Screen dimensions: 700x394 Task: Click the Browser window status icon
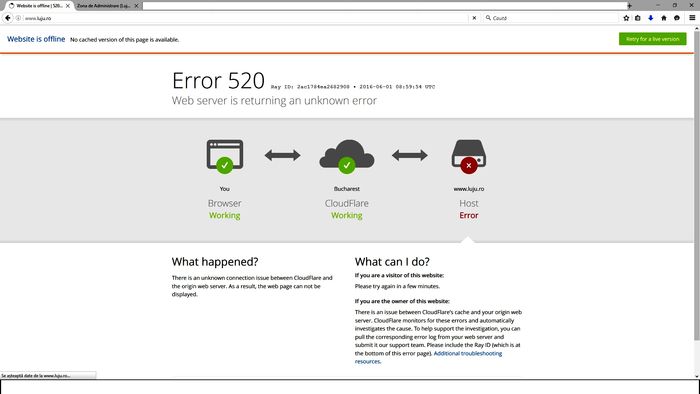click(225, 156)
